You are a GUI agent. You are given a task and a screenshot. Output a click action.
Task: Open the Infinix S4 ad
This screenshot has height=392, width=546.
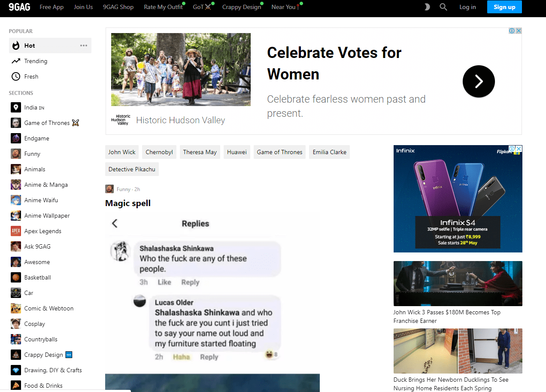[x=458, y=199]
